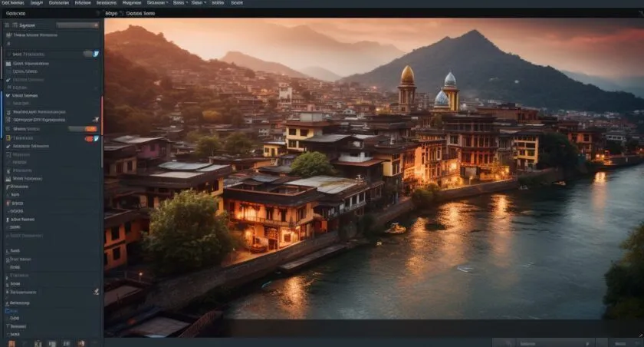Open the search dropdown at panel top
Screen dimensions: 644x347
pyautogui.click(x=77, y=25)
